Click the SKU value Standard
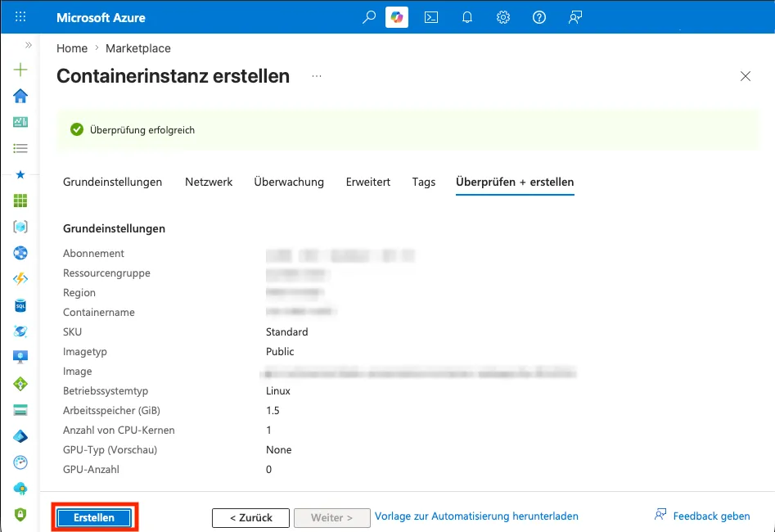 [286, 331]
